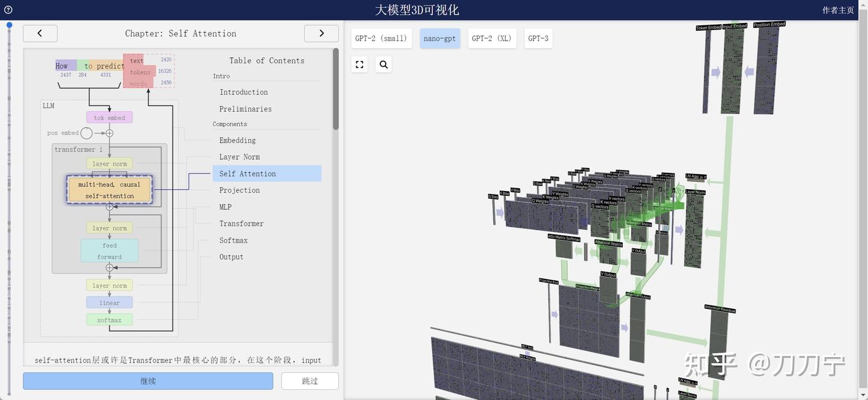Open the Introduction chapter link

pos(244,92)
